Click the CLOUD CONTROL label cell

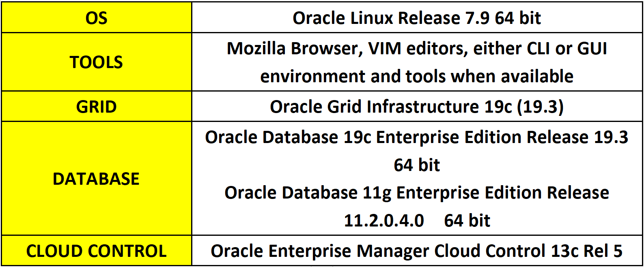96,251
